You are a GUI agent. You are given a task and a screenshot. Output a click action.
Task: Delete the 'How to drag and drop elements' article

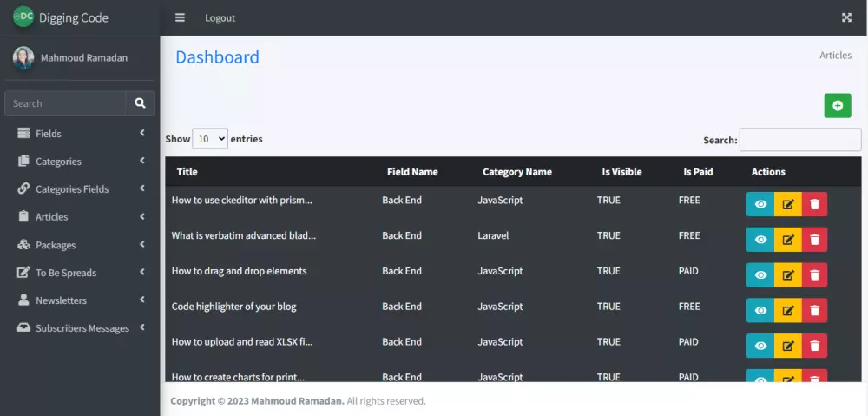tap(814, 274)
